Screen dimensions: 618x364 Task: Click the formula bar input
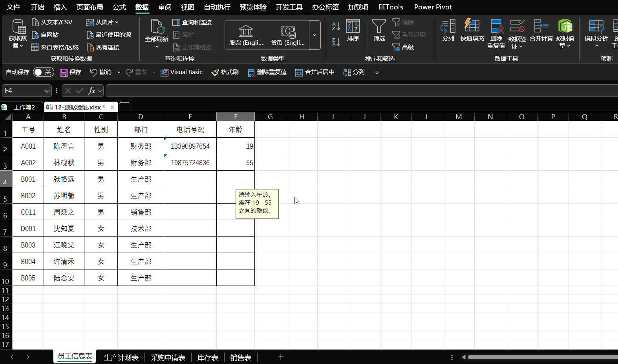click(x=361, y=91)
